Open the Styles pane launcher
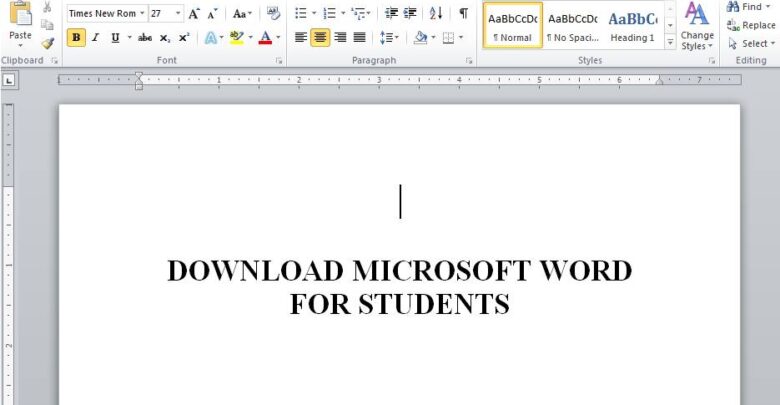Image resolution: width=780 pixels, height=405 pixels. coord(712,61)
